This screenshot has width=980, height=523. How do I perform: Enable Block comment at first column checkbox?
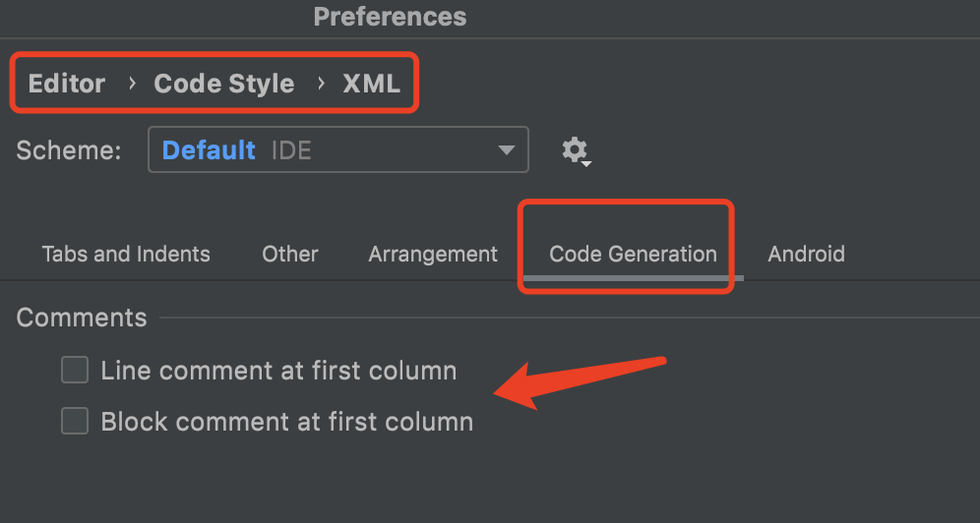click(x=75, y=422)
